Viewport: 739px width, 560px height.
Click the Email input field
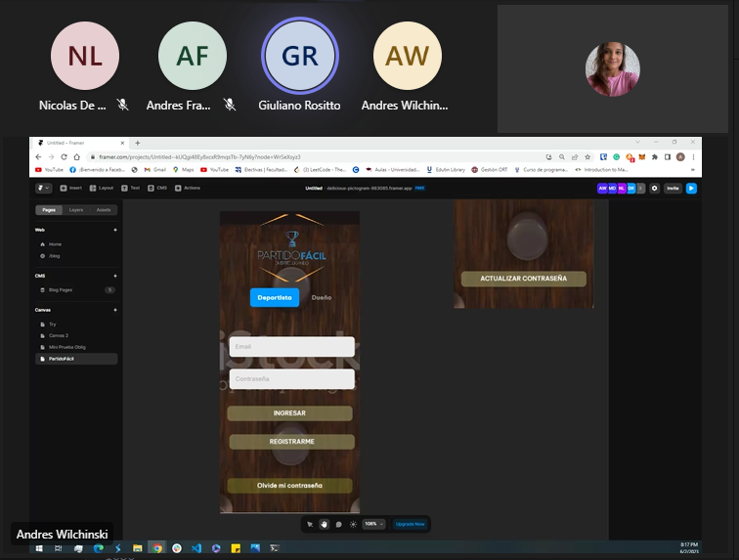tap(291, 347)
